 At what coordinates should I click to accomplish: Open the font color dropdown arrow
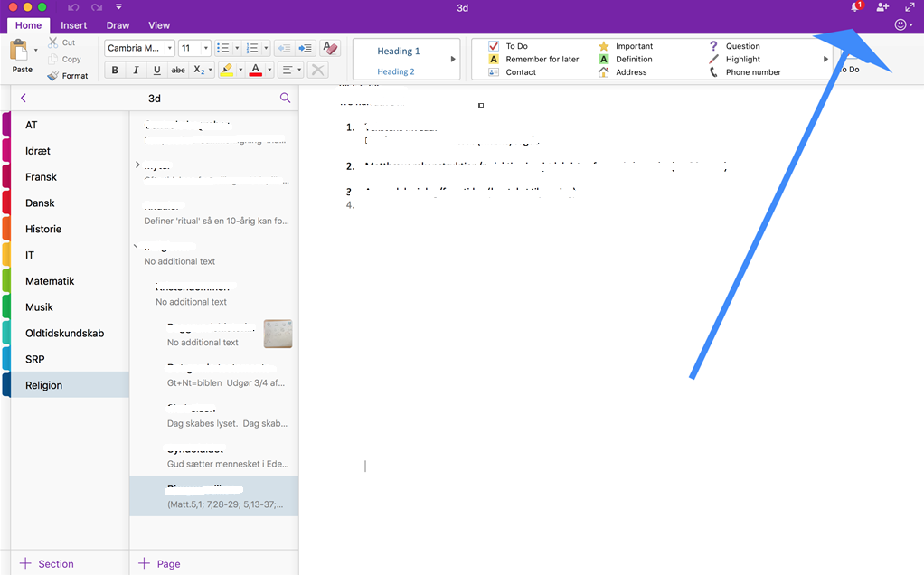click(270, 71)
